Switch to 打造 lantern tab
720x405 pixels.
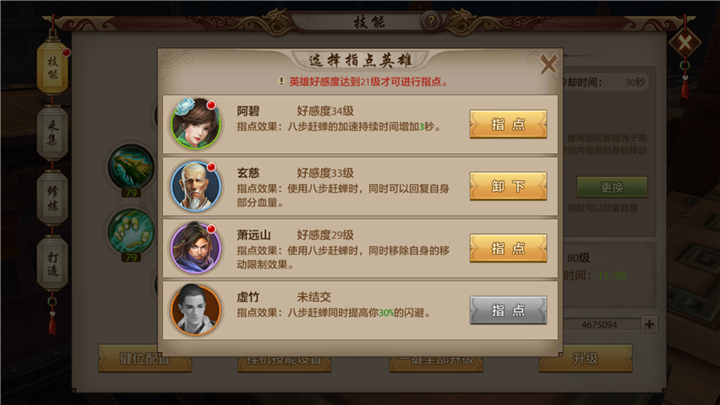coord(52,264)
